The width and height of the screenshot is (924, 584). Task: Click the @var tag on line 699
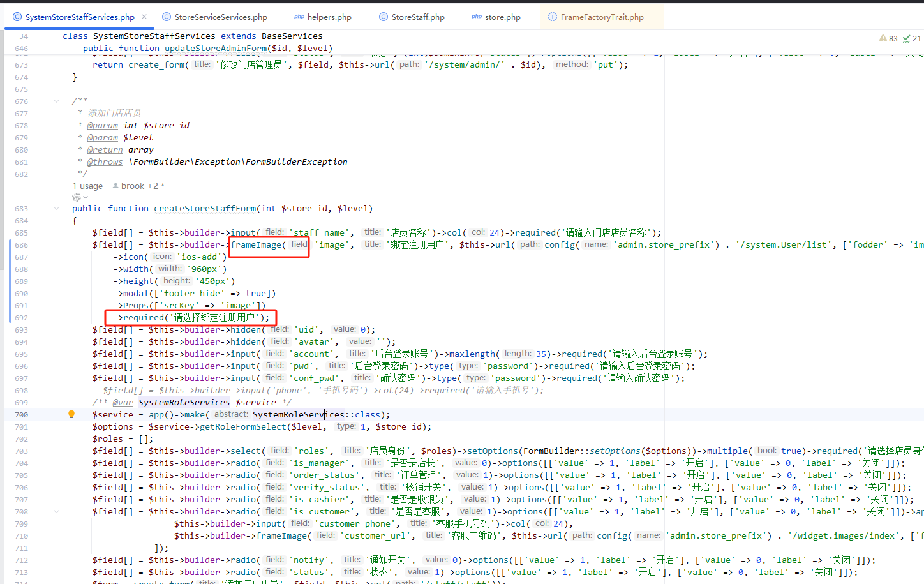point(123,403)
